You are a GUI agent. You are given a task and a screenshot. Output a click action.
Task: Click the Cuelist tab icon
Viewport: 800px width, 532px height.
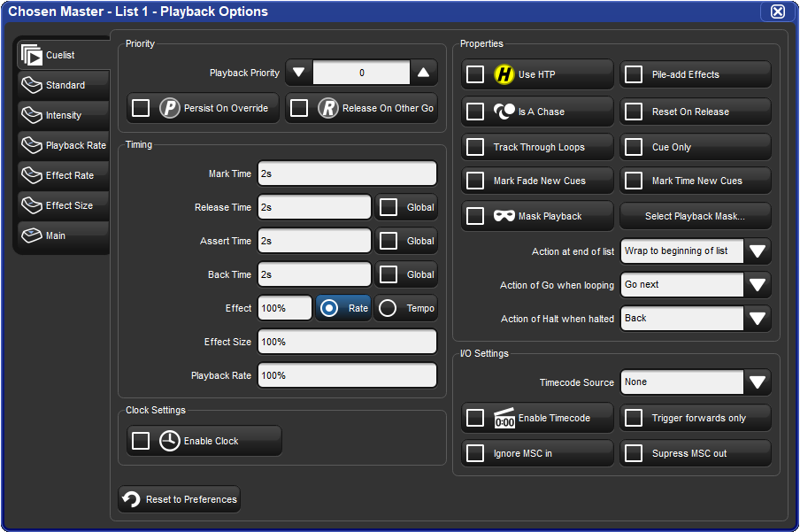pyautogui.click(x=32, y=55)
